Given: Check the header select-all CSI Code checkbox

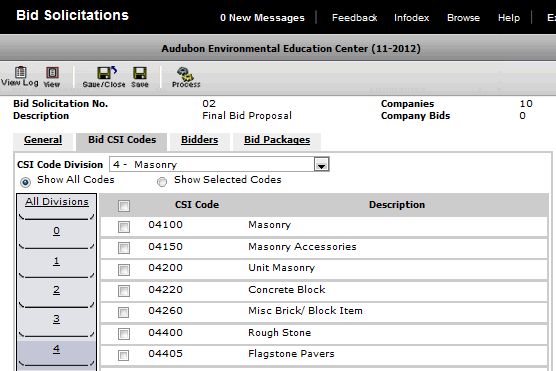Looking at the screenshot, I should tap(124, 206).
